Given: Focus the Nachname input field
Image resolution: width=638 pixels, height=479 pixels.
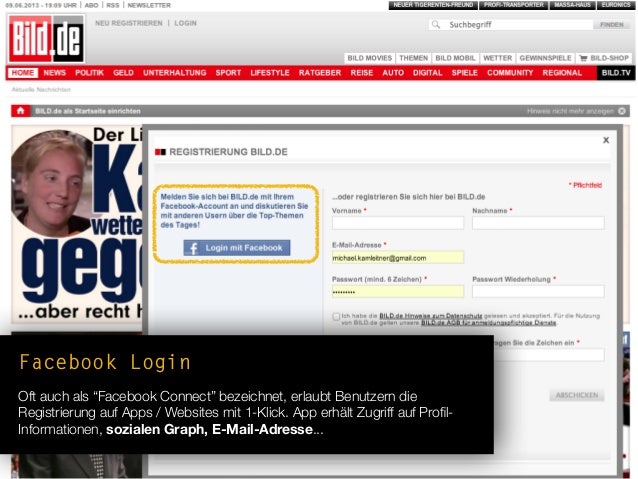Looking at the screenshot, I should pyautogui.click(x=538, y=223).
